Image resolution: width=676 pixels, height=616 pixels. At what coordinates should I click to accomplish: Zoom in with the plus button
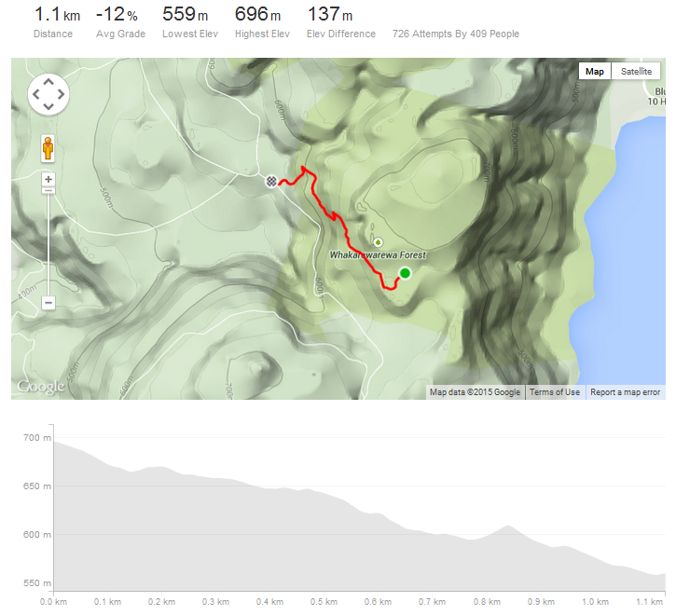tap(48, 179)
